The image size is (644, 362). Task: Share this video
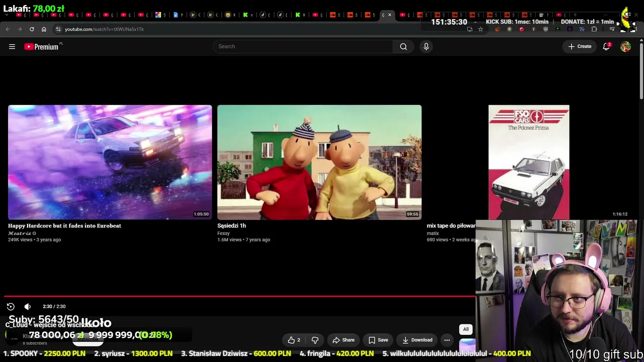tap(343, 340)
